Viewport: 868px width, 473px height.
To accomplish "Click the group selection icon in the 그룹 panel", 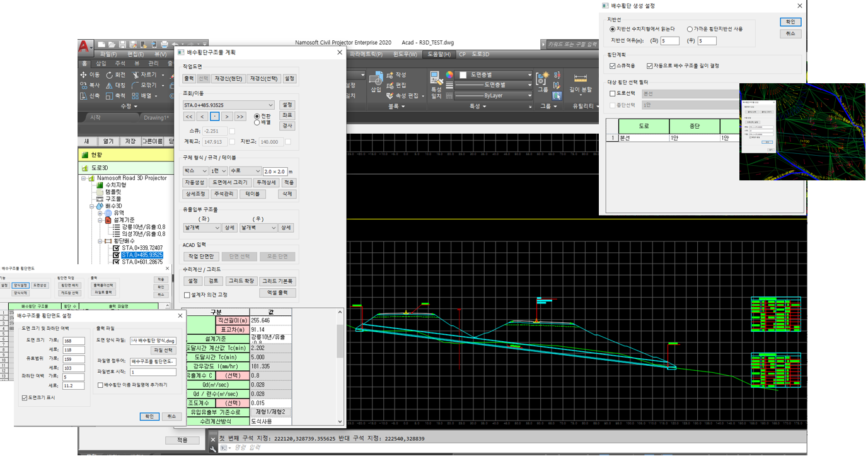I will (x=557, y=96).
